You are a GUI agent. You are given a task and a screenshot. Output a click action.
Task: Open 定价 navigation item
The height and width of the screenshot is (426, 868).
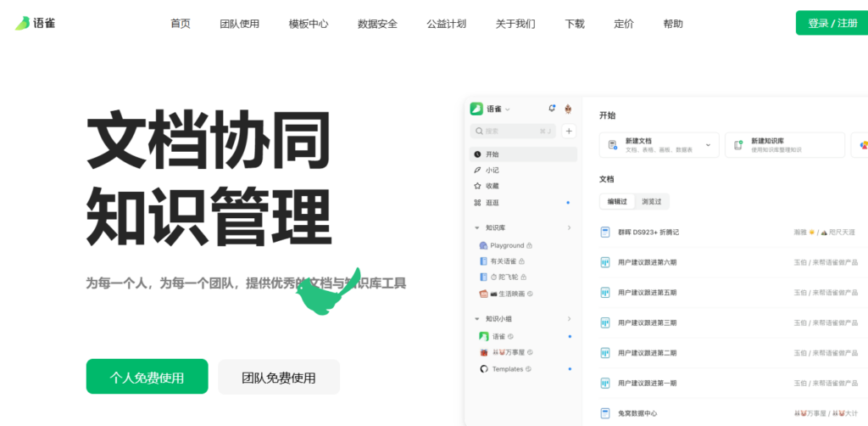click(624, 24)
